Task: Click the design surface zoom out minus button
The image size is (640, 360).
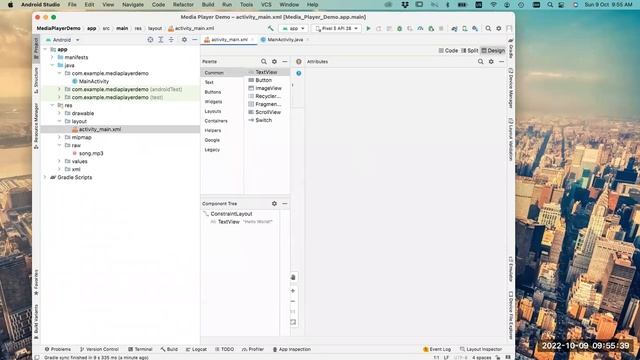Action: click(x=293, y=301)
